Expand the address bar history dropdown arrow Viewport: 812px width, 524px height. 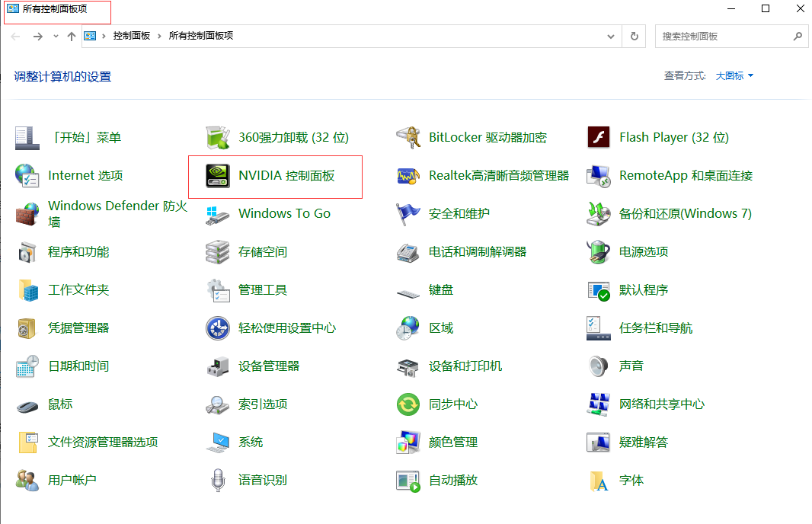[611, 36]
